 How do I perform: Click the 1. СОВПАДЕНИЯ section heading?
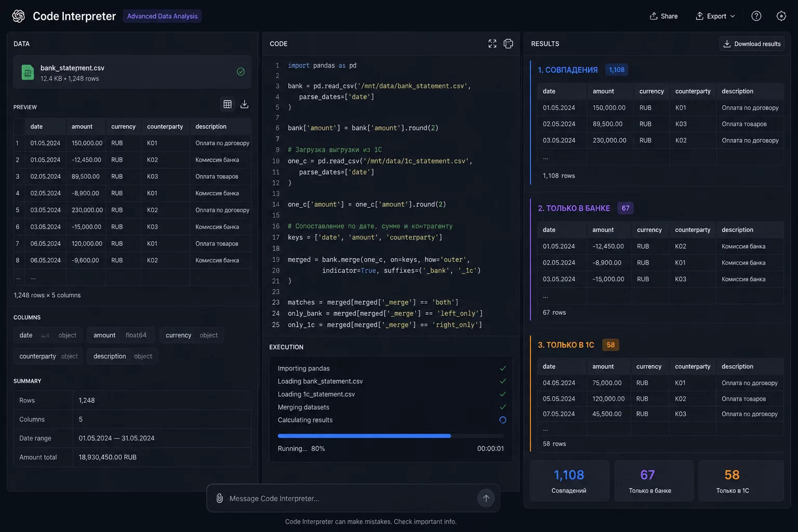coord(567,70)
